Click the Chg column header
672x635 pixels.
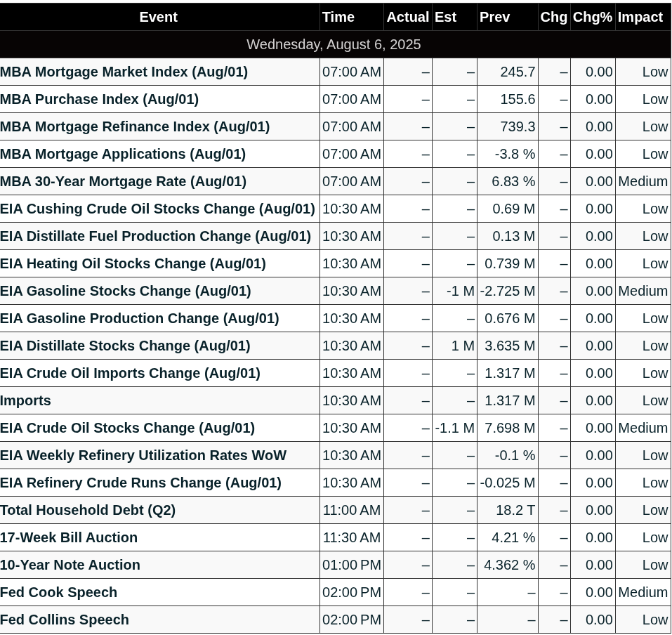(554, 17)
